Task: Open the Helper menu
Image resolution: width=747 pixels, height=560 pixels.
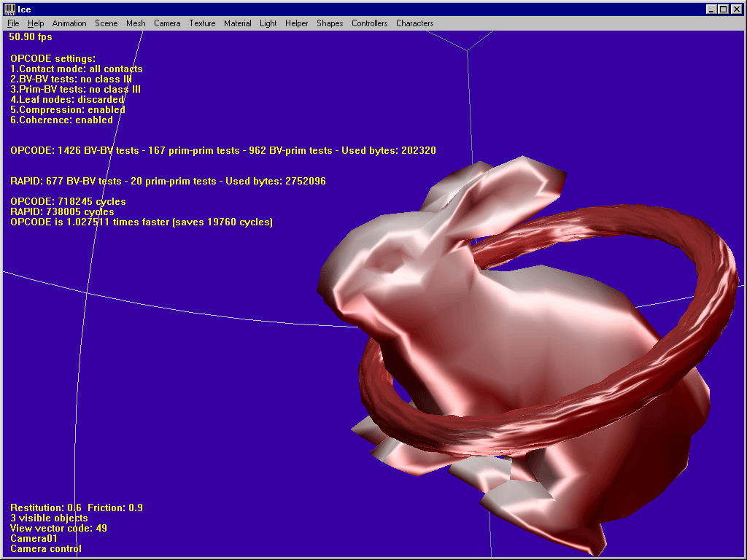Action: (296, 23)
